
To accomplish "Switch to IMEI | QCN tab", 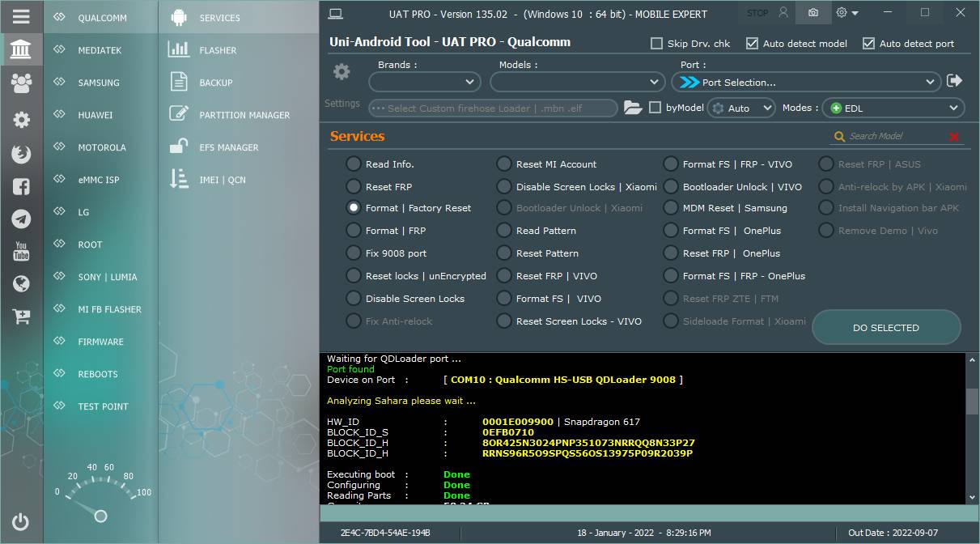I will [x=239, y=180].
